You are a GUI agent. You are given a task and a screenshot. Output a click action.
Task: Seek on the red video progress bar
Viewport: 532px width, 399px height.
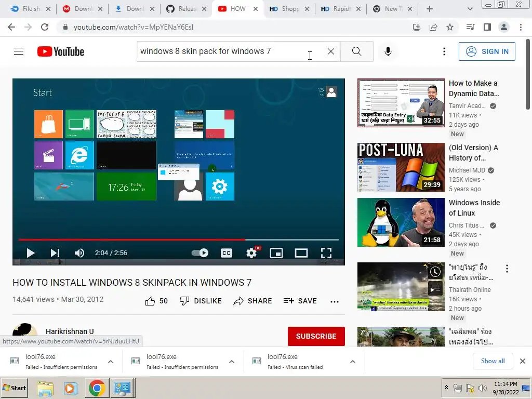pyautogui.click(x=179, y=240)
